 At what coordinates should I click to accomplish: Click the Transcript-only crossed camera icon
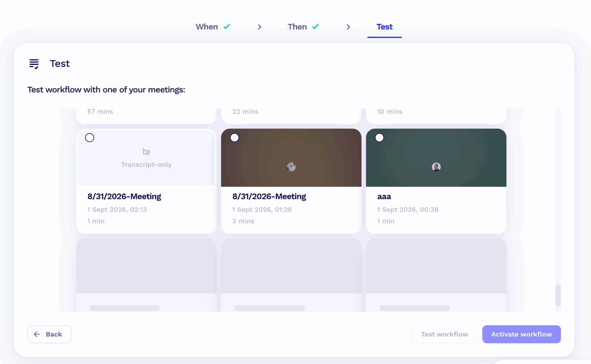point(146,152)
